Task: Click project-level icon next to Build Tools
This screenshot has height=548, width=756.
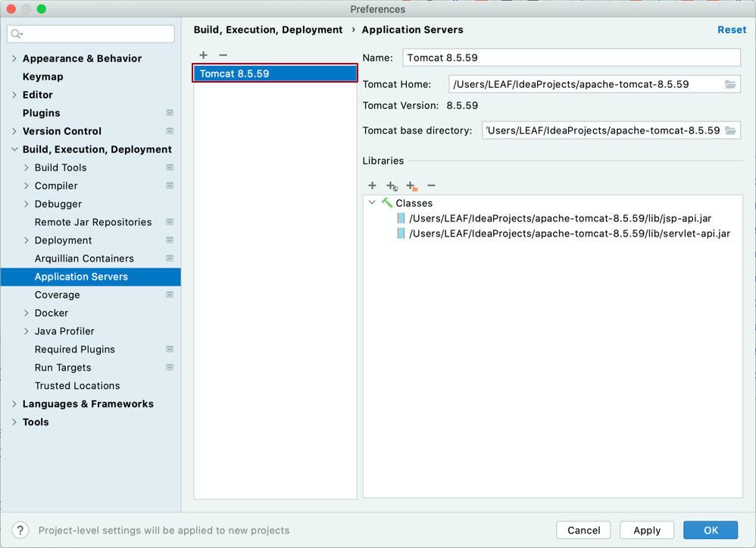Action: click(170, 168)
